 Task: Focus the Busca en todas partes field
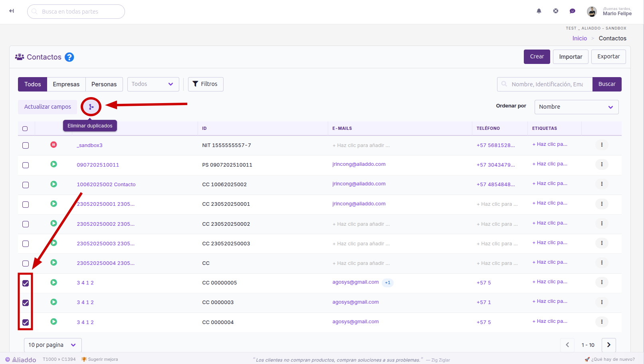(x=76, y=12)
